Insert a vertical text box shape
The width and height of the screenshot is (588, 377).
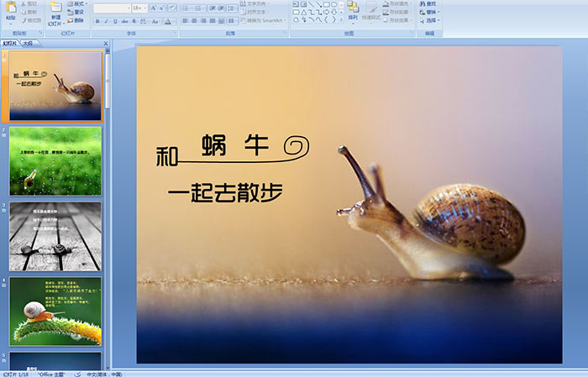(x=303, y=4)
